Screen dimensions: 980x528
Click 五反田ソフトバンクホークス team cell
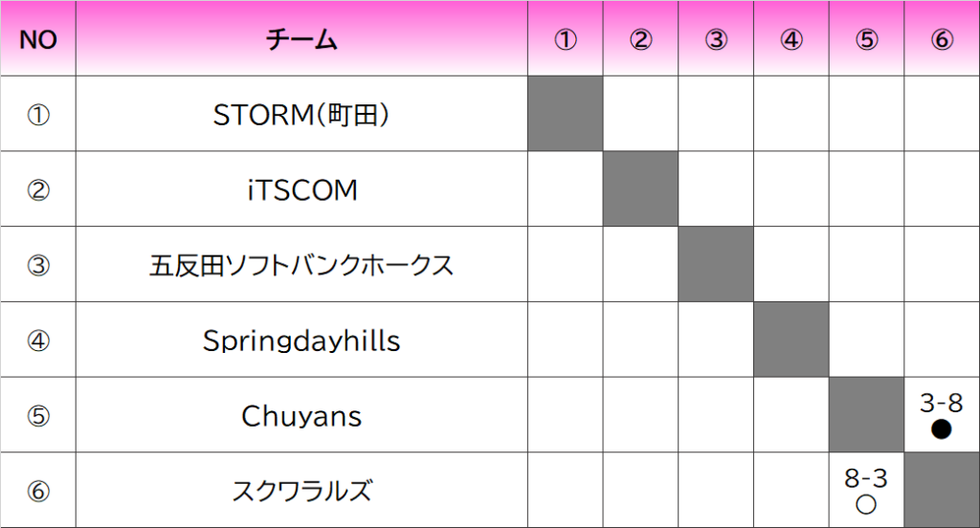301,264
